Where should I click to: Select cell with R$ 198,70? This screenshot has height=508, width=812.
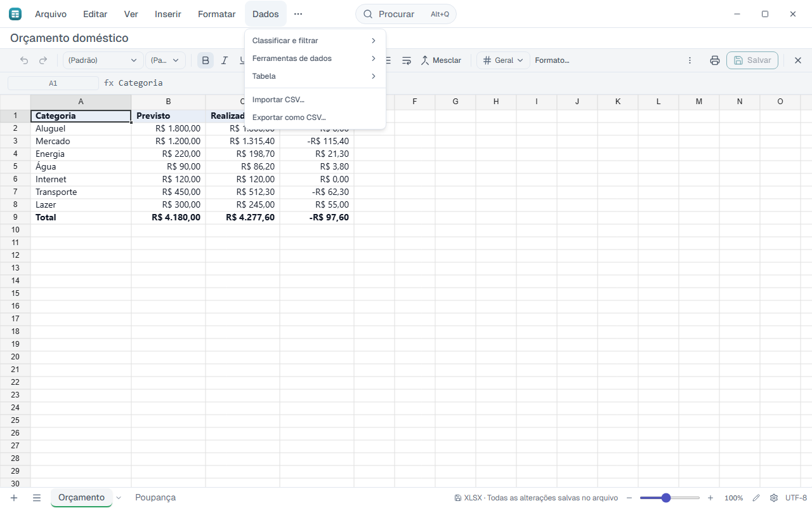(x=243, y=154)
